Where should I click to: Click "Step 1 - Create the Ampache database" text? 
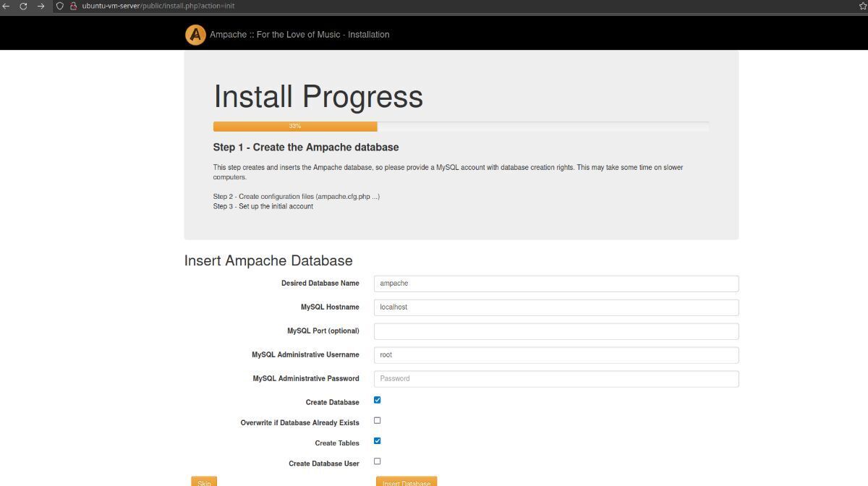point(306,148)
